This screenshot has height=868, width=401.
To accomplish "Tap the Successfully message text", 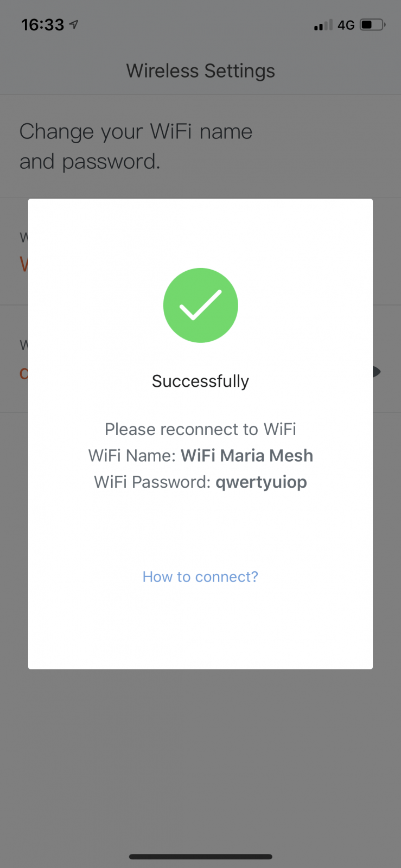I will point(200,381).
